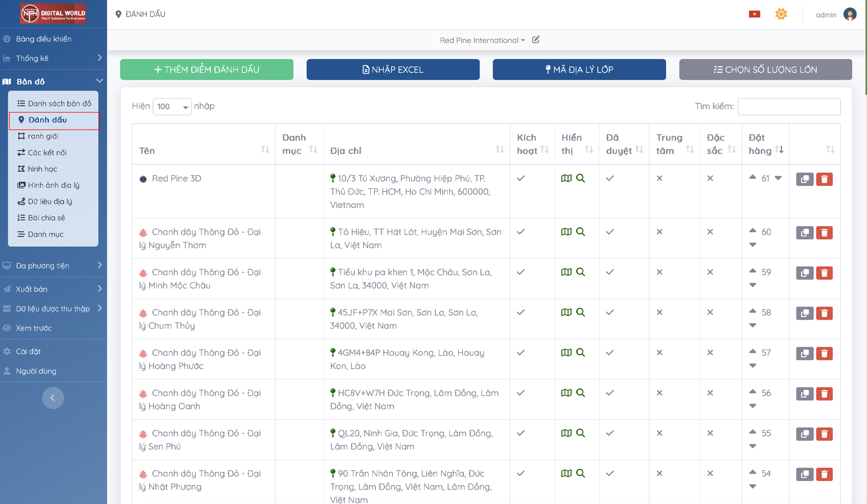The height and width of the screenshot is (504, 867).
Task: Click the sun theme toggle icon
Action: [781, 14]
